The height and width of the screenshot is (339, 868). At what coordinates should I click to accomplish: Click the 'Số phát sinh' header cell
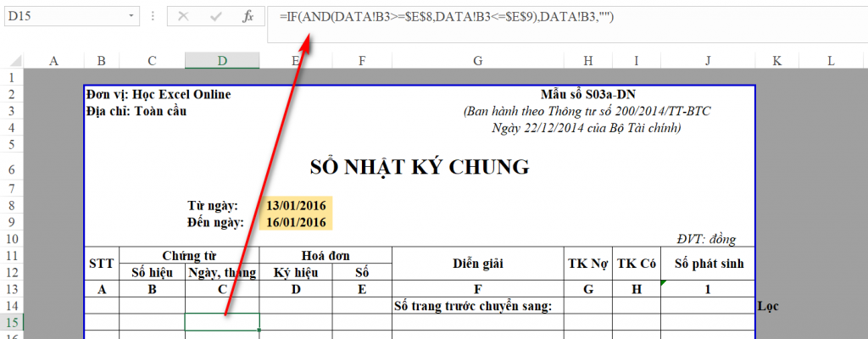(708, 264)
